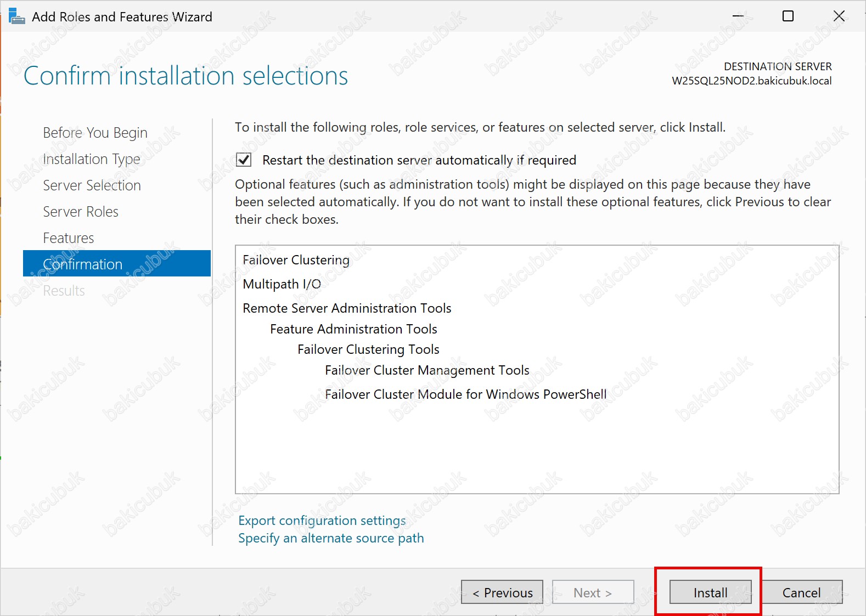
Task: Open Specify an alternate source path
Action: point(331,538)
